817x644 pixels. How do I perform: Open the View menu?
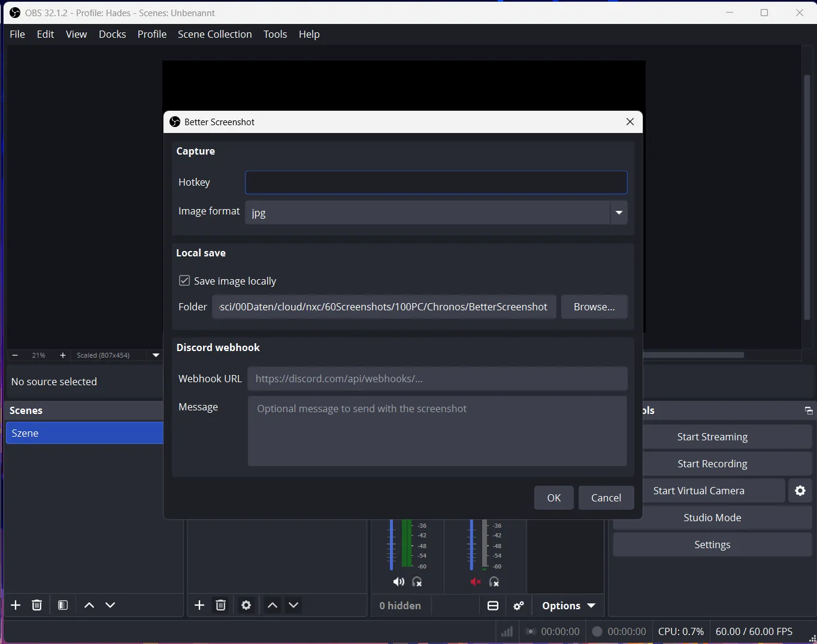pyautogui.click(x=76, y=34)
